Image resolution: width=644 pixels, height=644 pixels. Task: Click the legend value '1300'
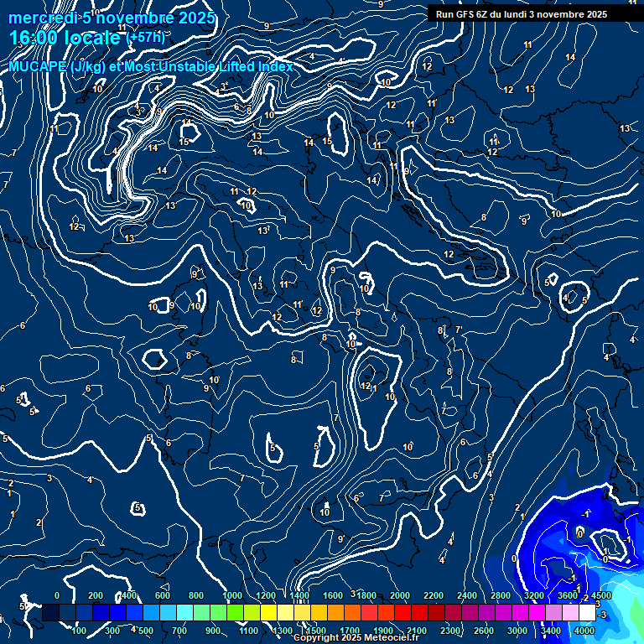(283, 631)
